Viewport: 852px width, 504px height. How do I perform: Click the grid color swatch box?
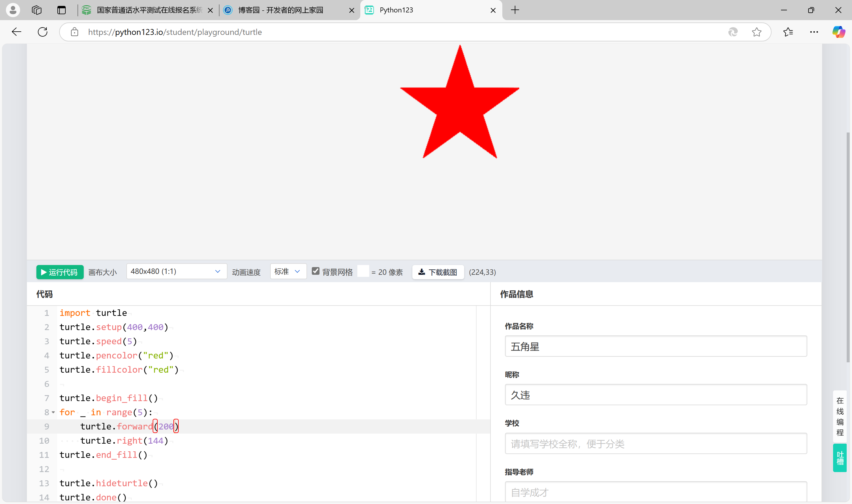pyautogui.click(x=363, y=271)
